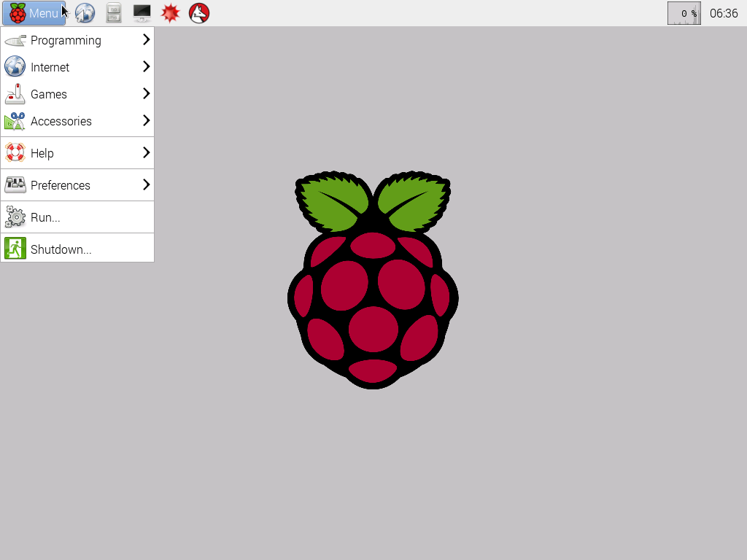Click the Preferences keyboard icon

(15, 184)
